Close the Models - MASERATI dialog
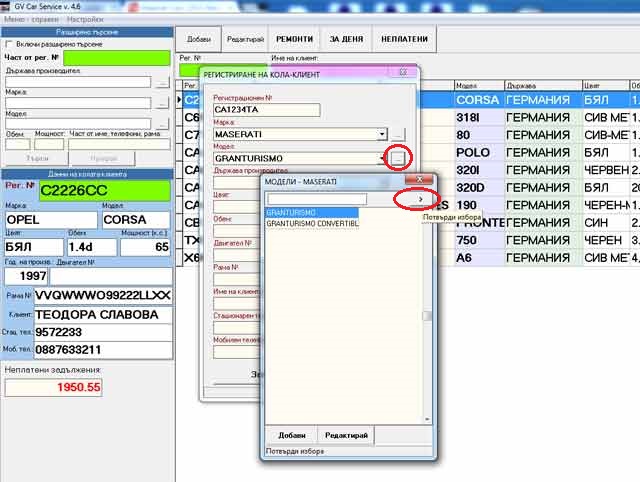Viewport: 640px width, 482px height. click(419, 179)
